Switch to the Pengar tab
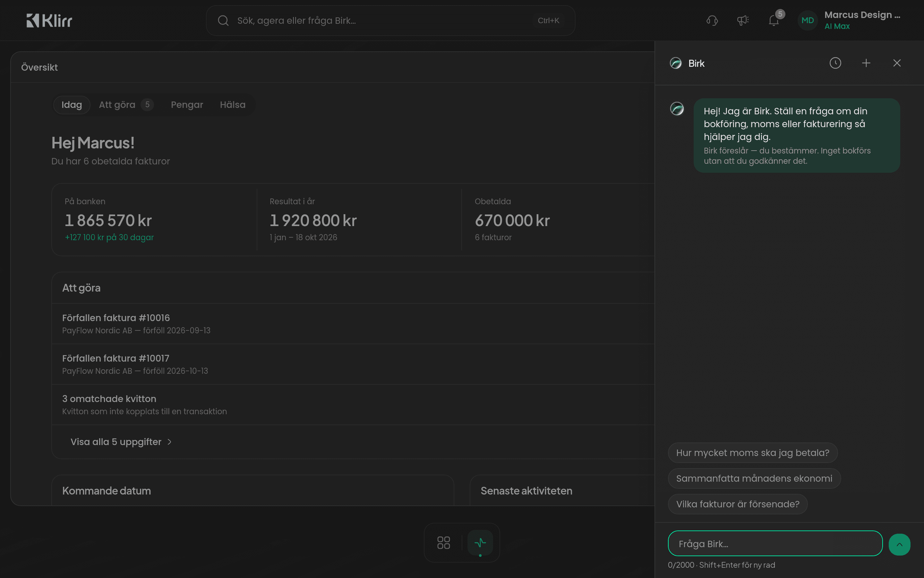Screen dimensions: 924x578 187,105
